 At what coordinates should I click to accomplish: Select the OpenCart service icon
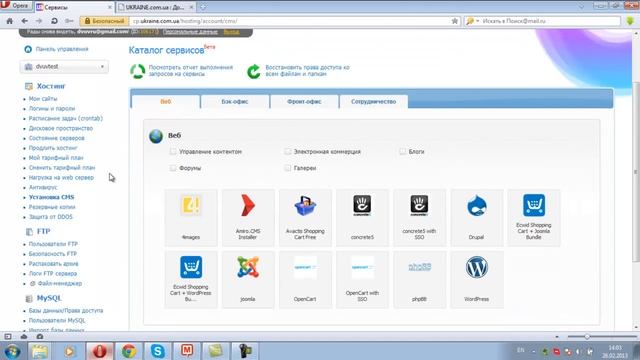(x=305, y=267)
